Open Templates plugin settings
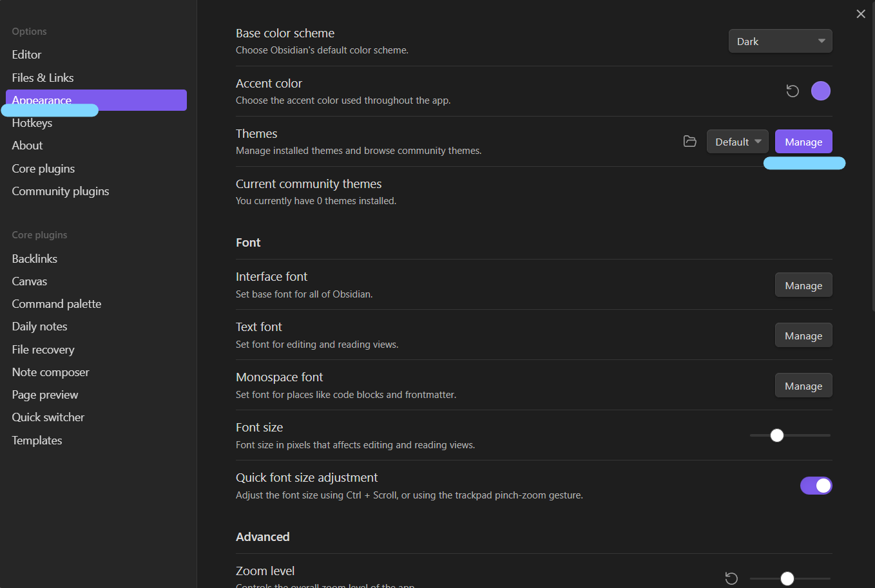 pos(37,441)
